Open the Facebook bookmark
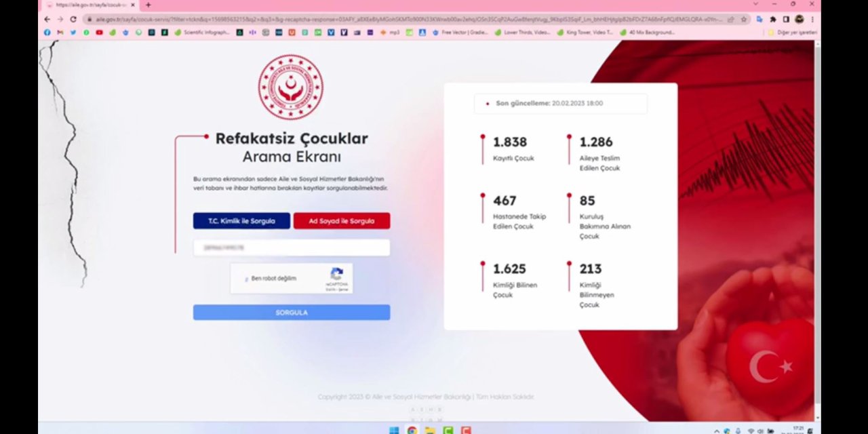This screenshot has width=868, height=434. (x=47, y=32)
